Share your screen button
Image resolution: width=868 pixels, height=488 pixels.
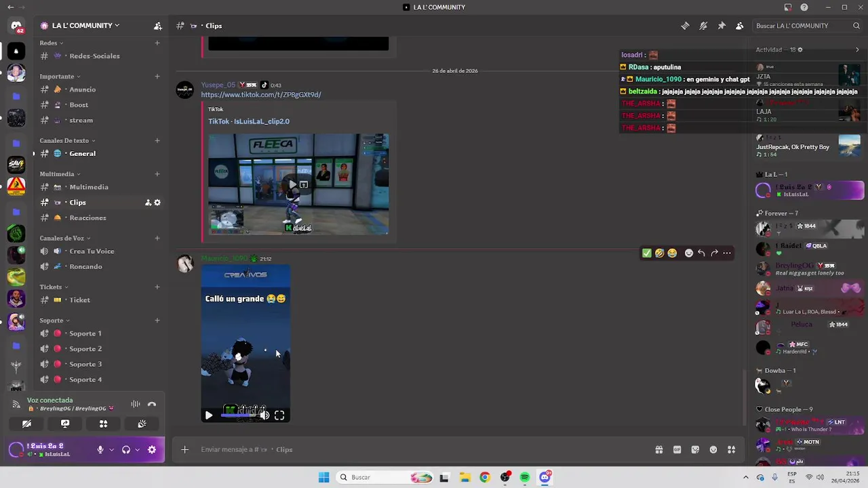(65, 424)
